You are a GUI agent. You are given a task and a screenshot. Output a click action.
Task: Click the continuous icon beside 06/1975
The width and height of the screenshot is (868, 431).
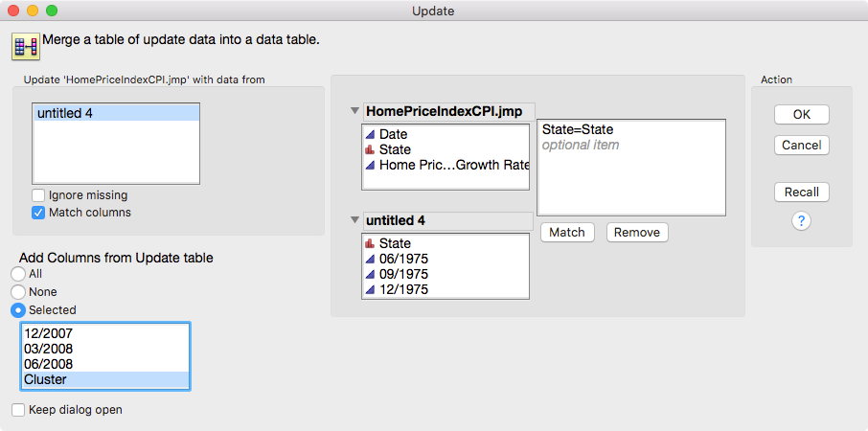(x=370, y=259)
